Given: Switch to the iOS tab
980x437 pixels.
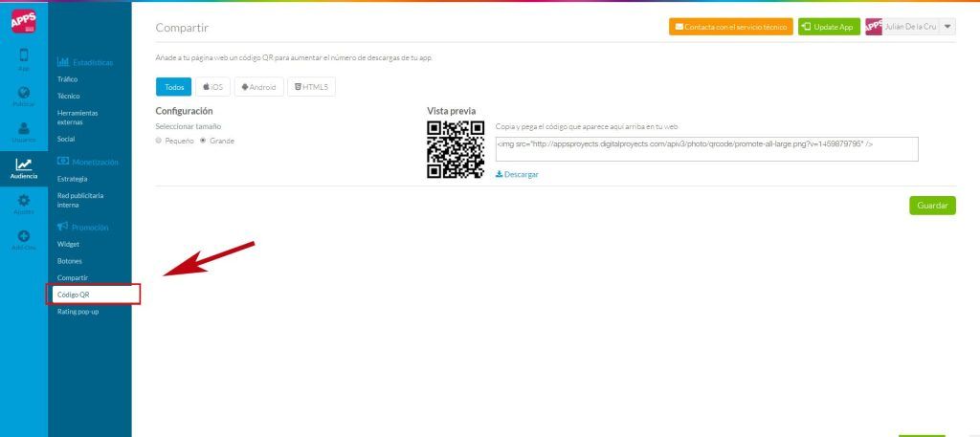Looking at the screenshot, I should [212, 87].
